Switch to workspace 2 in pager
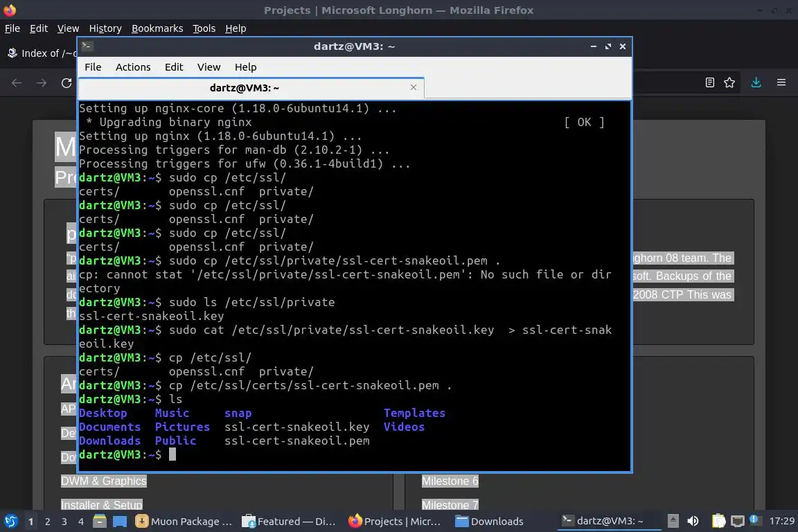Image resolution: width=798 pixels, height=532 pixels. [x=48, y=522]
